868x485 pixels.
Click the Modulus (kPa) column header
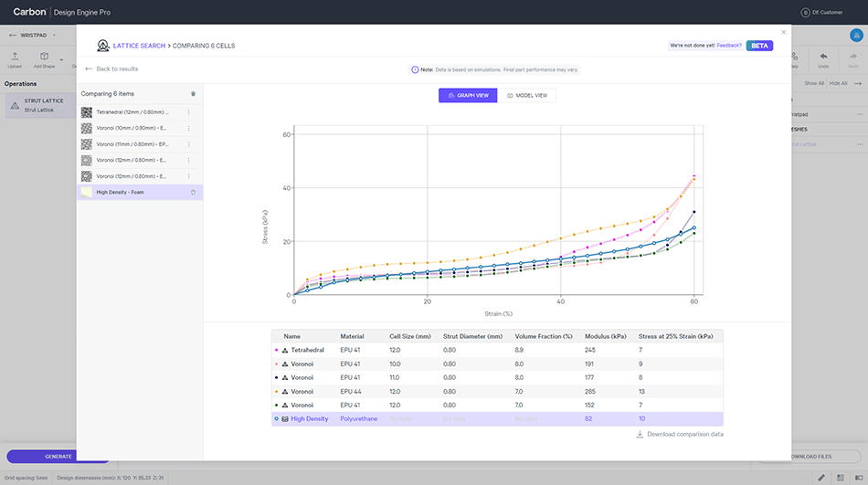coord(605,336)
